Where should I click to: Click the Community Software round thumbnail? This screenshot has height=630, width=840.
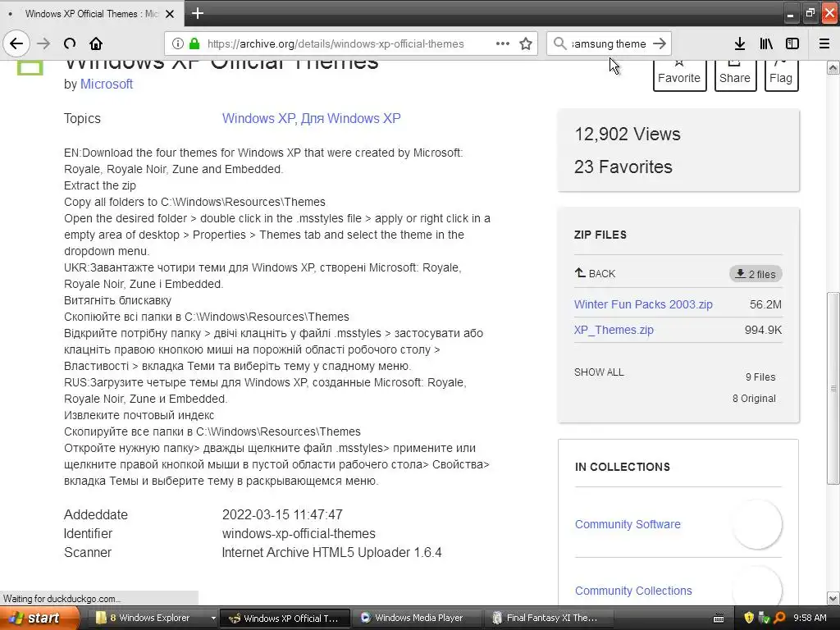click(757, 524)
